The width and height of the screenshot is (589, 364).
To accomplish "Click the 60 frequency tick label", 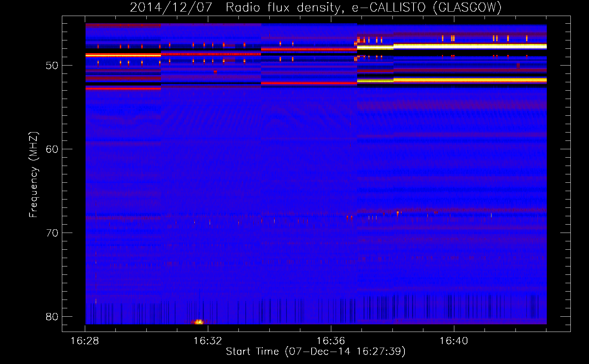I will coord(52,149).
